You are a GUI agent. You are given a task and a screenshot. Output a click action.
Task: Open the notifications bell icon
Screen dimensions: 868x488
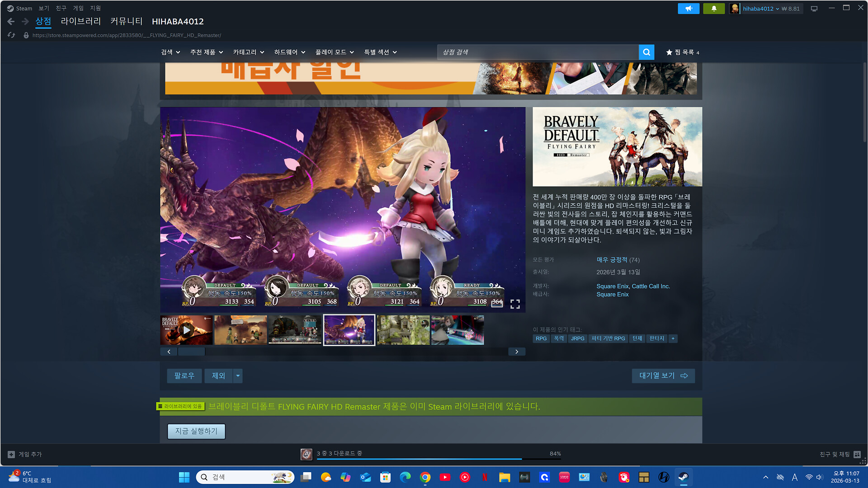[714, 9]
